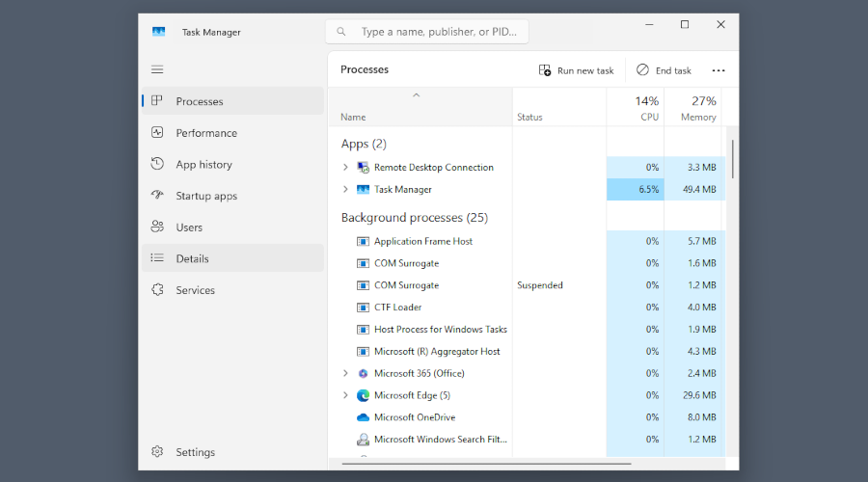This screenshot has height=482, width=868.
Task: Click the Run new task button
Action: click(x=577, y=70)
